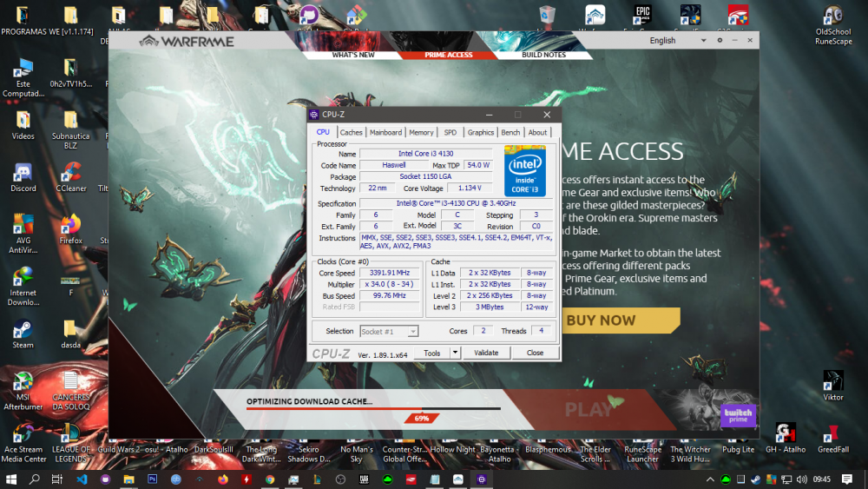Image resolution: width=868 pixels, height=489 pixels.
Task: Click Visual Studio Code in the taskbar
Action: 82,479
